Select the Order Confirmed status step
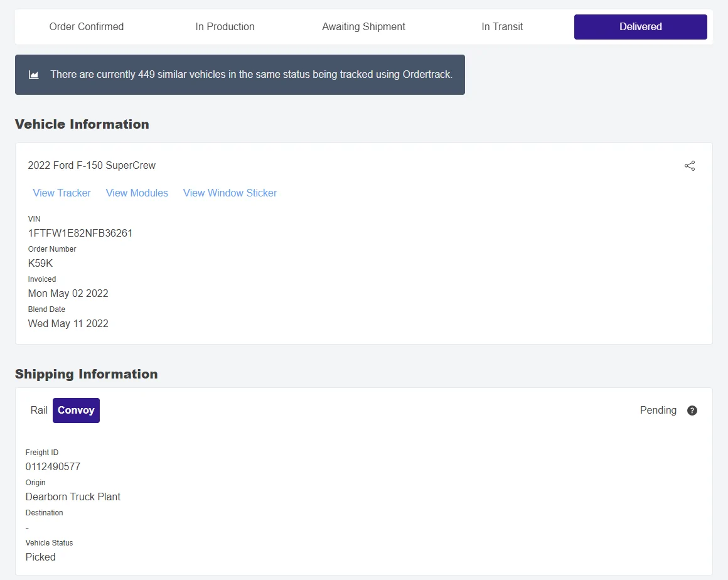The height and width of the screenshot is (580, 728). 87,27
